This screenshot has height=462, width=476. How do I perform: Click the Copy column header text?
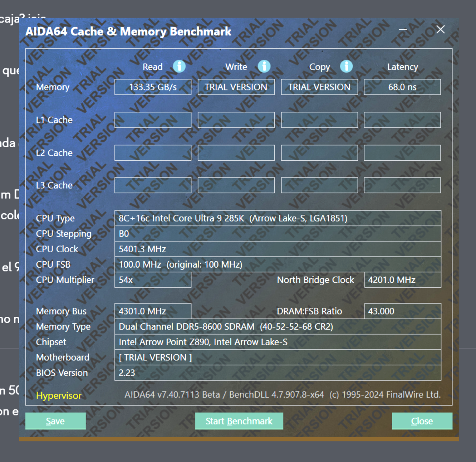320,67
